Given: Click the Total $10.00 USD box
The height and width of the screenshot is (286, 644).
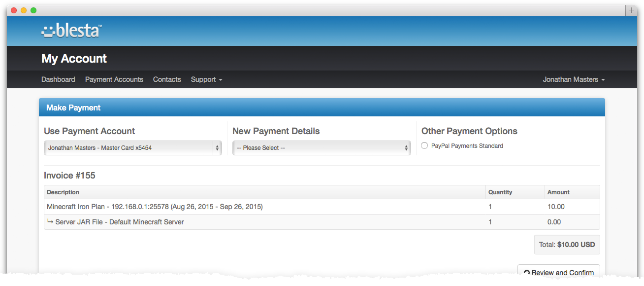Looking at the screenshot, I should tap(567, 245).
